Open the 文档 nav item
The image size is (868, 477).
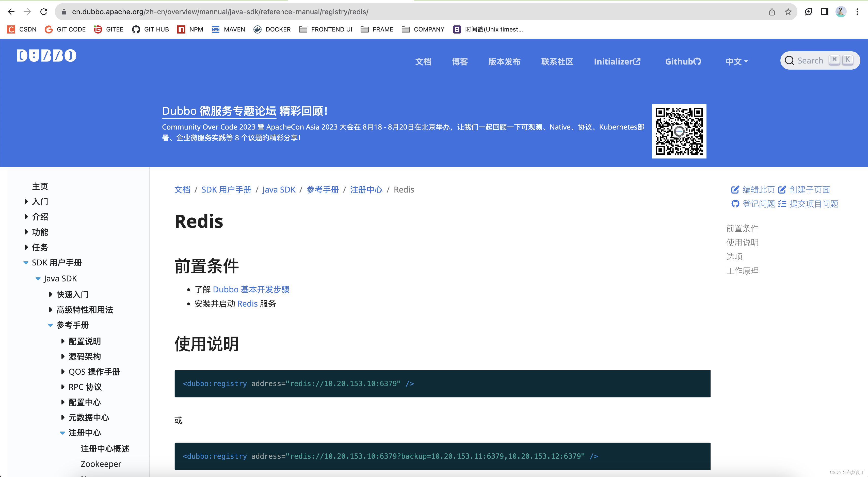(423, 62)
